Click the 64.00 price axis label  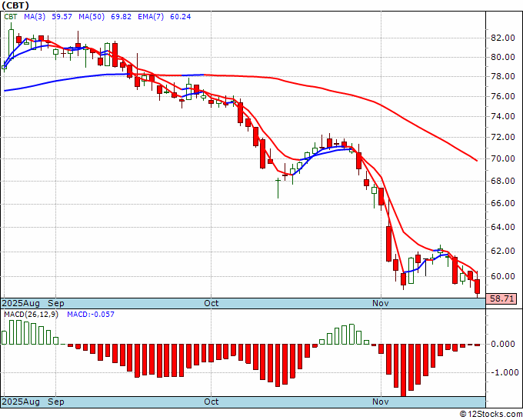503,227
